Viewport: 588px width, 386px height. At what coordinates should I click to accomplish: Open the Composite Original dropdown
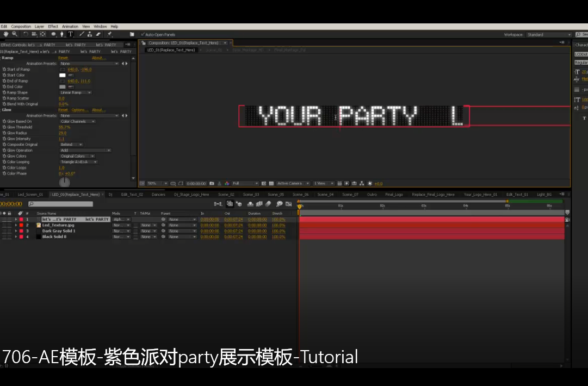(71, 145)
